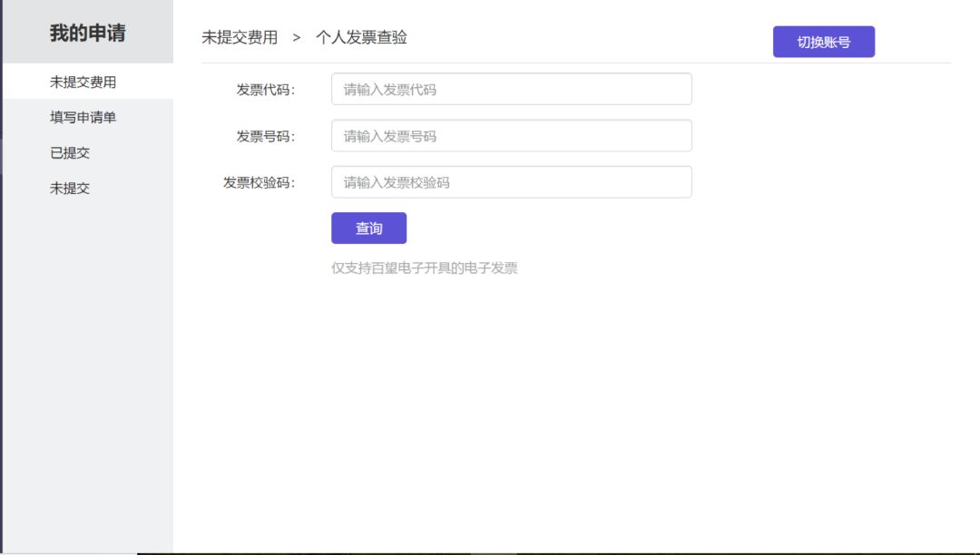The height and width of the screenshot is (555, 980).
Task: Open 未提交费用 in the left sidebar
Action: (x=83, y=82)
